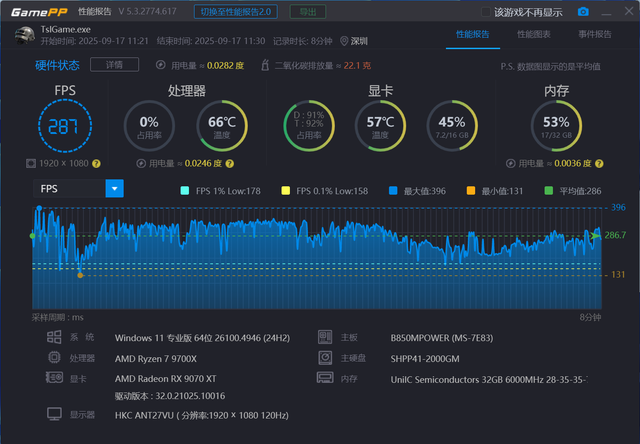Click the help icon beside 1920 × 1080
640x444 pixels.
[x=96, y=164]
